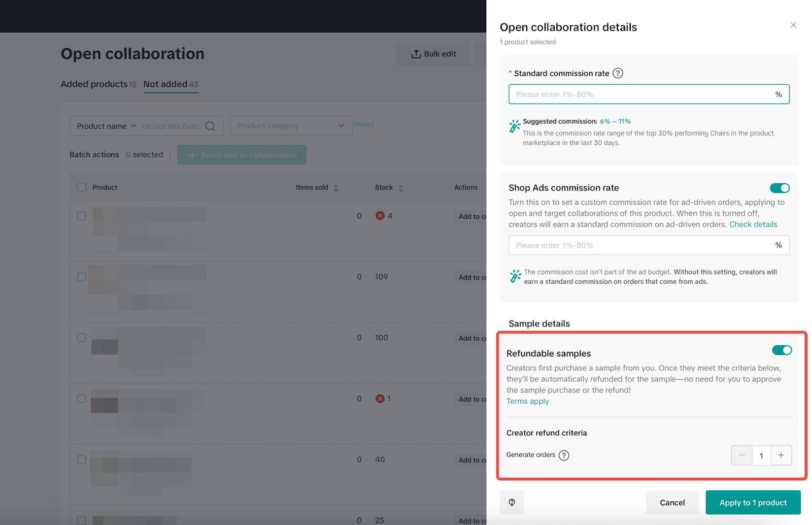
Task: Click the suggested commission sparkle icon
Action: pyautogui.click(x=514, y=127)
